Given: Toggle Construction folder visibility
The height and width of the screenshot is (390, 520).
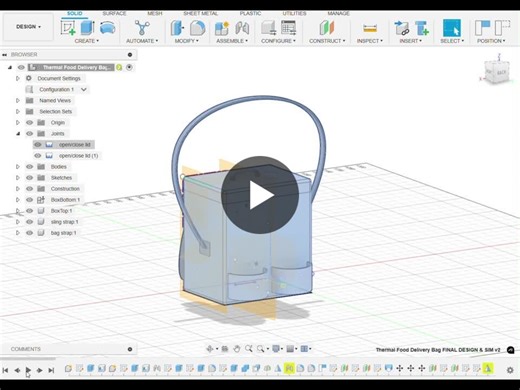Looking at the screenshot, I should coord(29,189).
